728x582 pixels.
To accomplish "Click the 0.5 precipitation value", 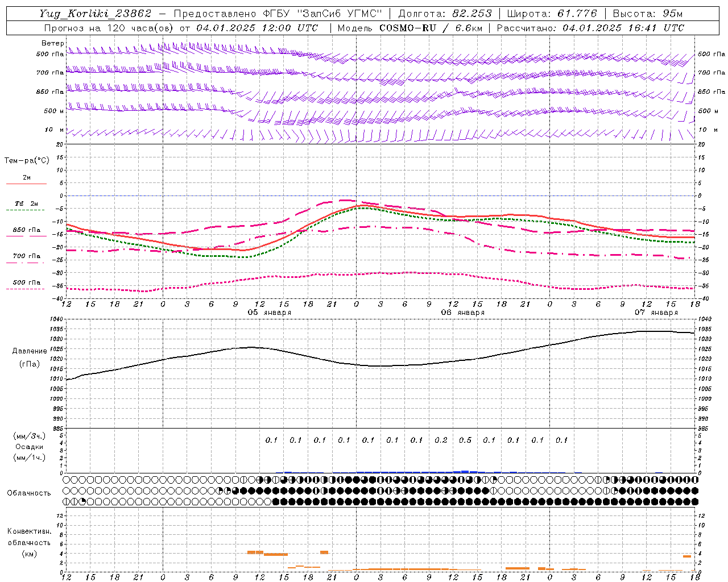I will pos(465,440).
